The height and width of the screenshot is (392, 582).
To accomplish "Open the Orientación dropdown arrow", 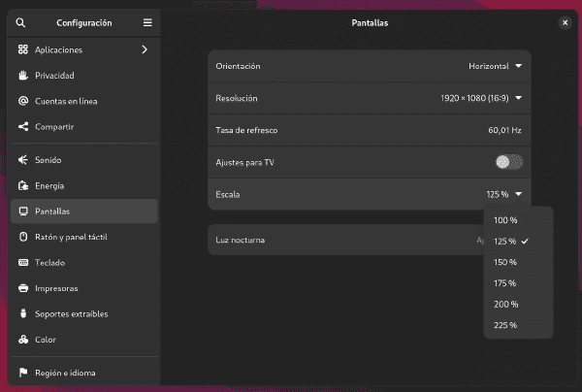I will point(519,66).
